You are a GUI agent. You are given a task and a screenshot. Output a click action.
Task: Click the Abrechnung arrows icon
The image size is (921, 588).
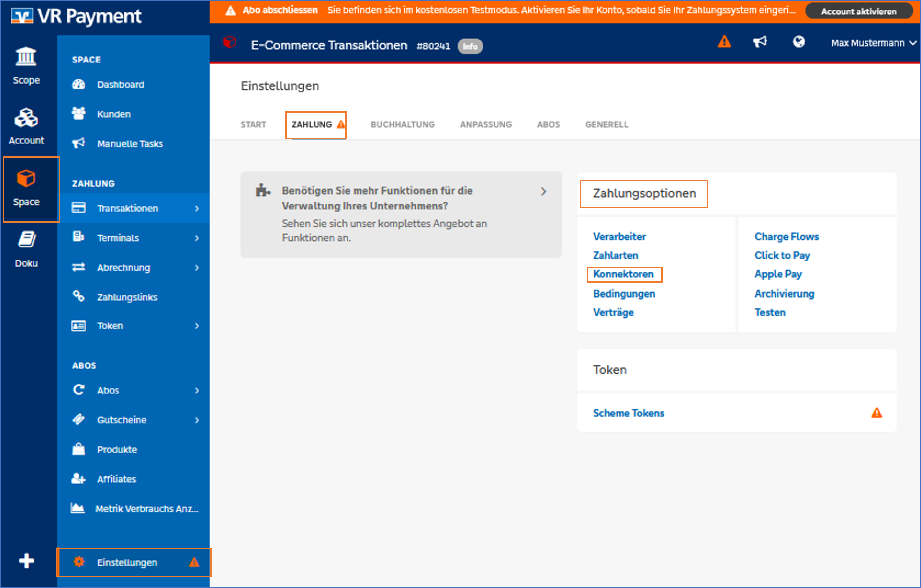pyautogui.click(x=79, y=267)
